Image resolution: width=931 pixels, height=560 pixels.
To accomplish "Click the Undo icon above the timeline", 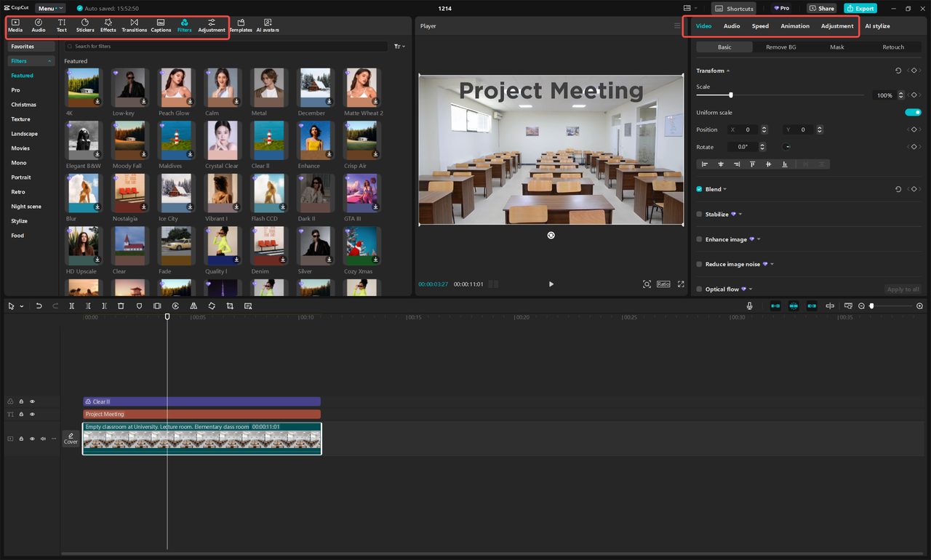I will coord(39,305).
